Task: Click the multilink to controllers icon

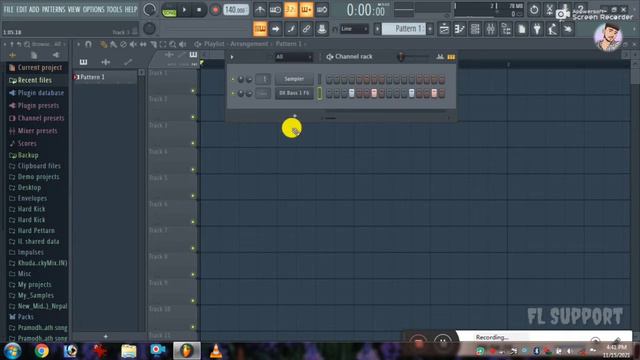Action: tap(306, 29)
